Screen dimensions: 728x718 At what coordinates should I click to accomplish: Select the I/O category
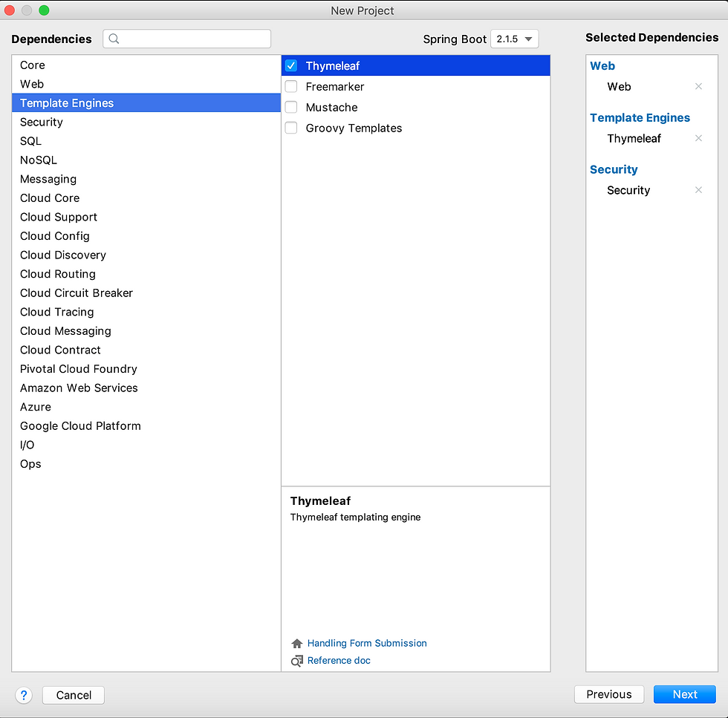pos(146,446)
